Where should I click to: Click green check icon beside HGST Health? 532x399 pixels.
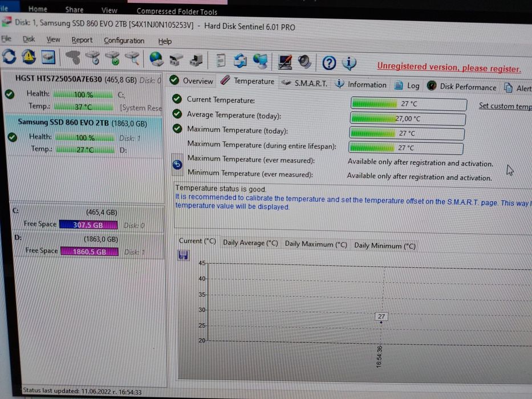[x=10, y=94]
